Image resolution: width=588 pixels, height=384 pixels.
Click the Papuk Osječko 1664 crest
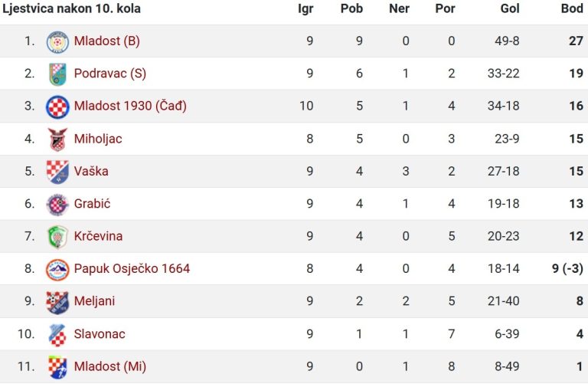tap(57, 269)
